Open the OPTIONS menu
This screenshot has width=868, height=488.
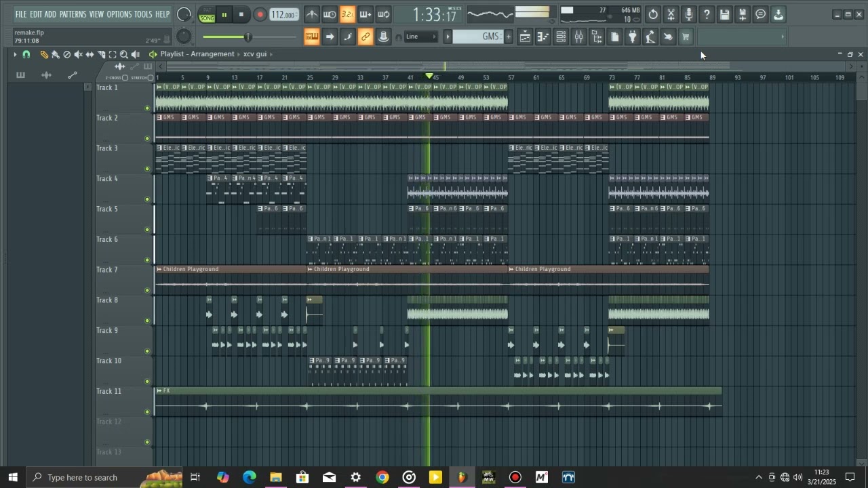(119, 14)
